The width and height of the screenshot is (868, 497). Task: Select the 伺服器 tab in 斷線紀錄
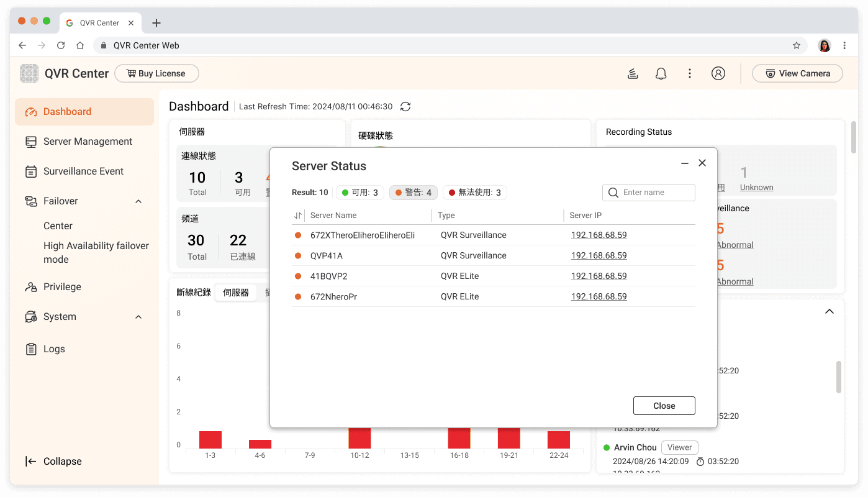coord(236,293)
